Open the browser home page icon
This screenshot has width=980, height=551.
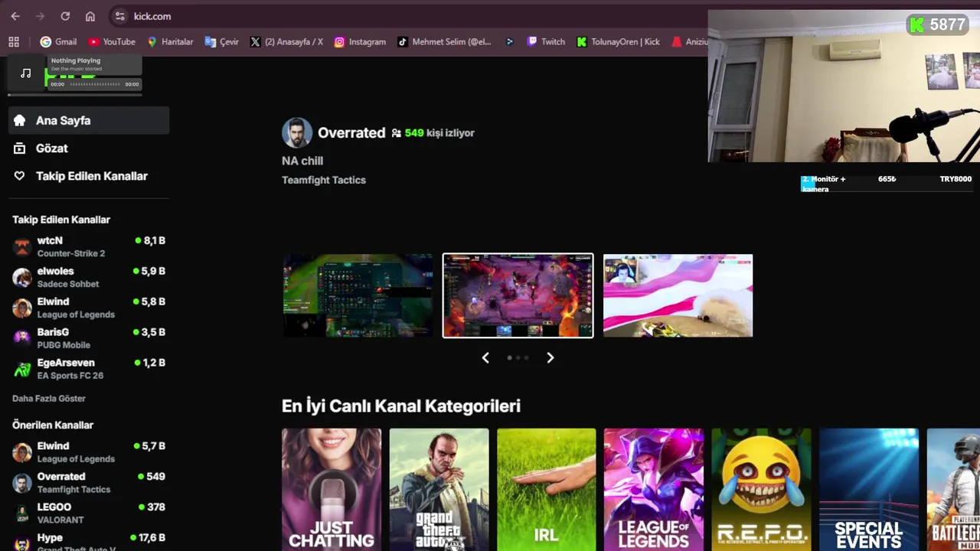(90, 16)
